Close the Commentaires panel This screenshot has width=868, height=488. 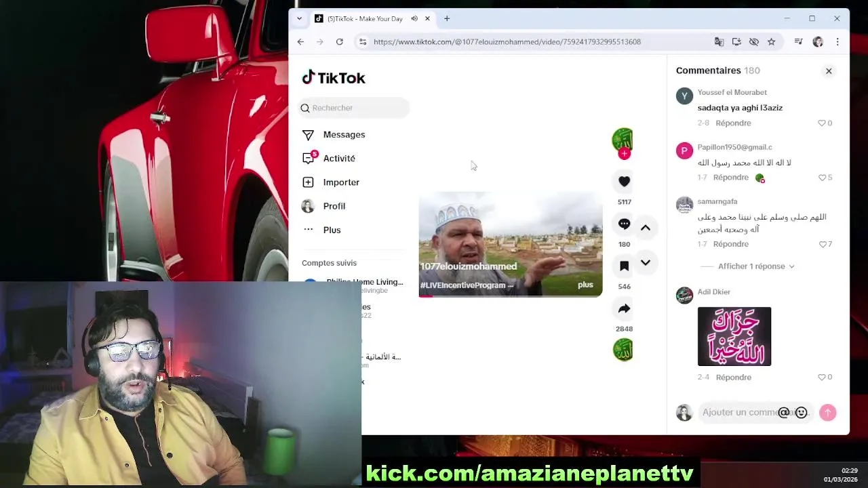click(829, 70)
